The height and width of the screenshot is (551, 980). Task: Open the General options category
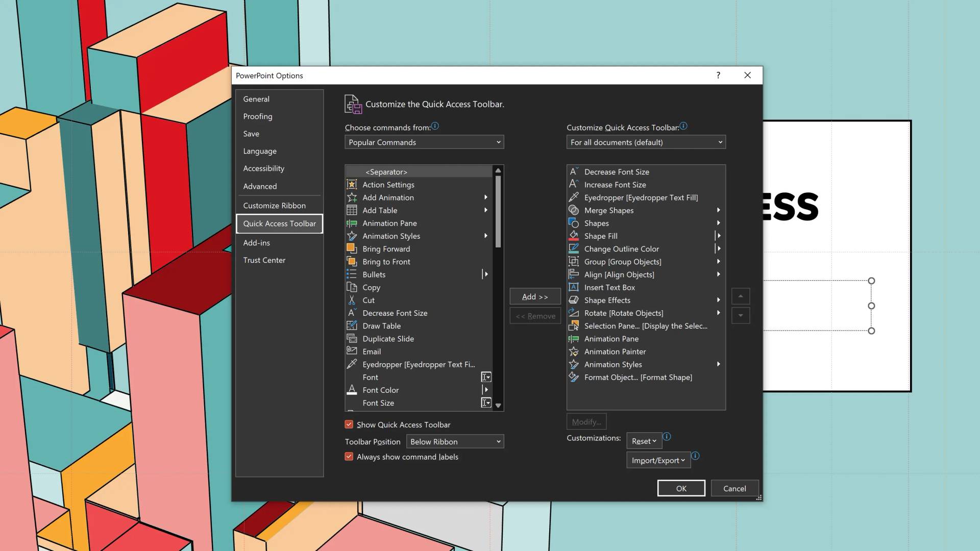pos(279,99)
